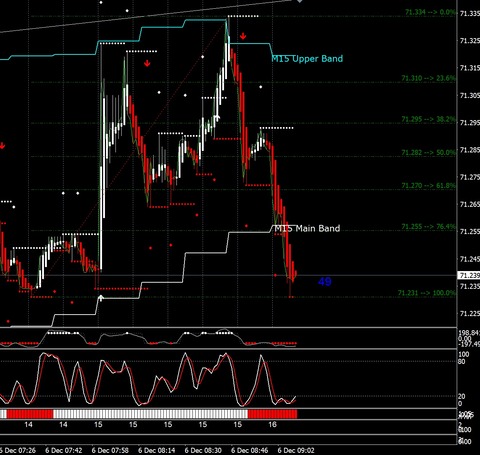Image resolution: width=480 pixels, height=455 pixels.
Task: Click the stochastic scale value 20
Action: point(462,396)
